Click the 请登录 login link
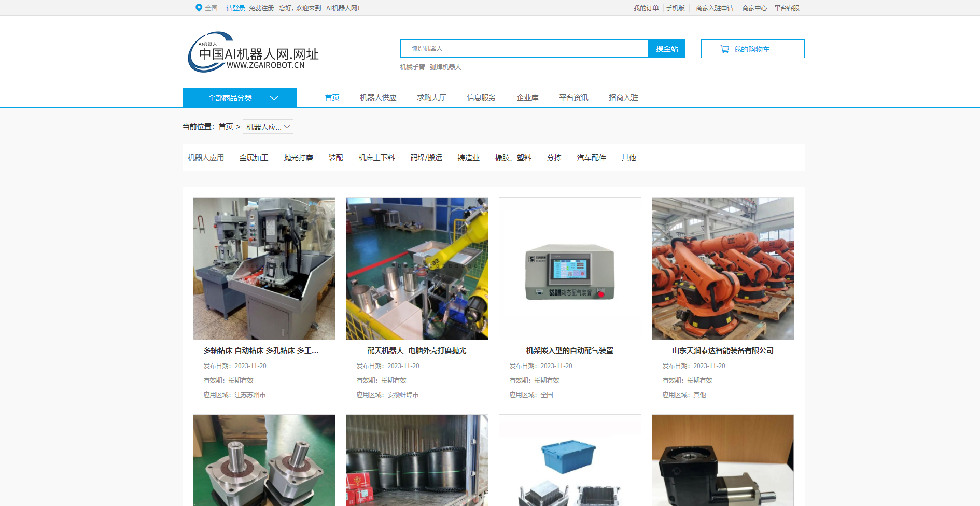The height and width of the screenshot is (506, 980). [x=236, y=8]
